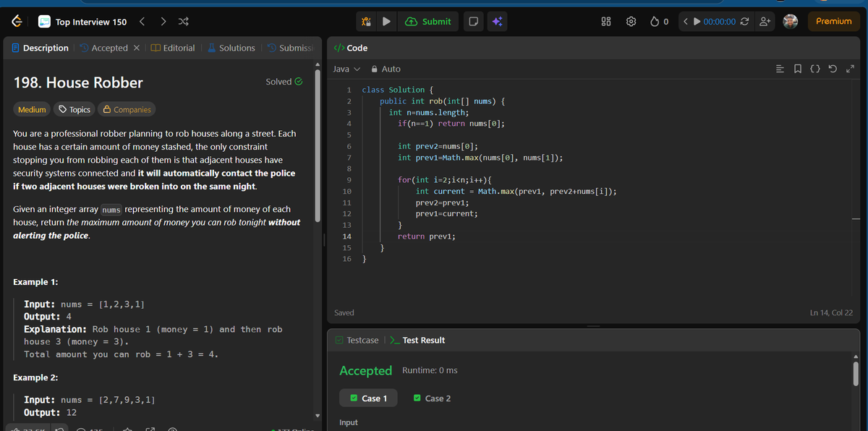868x431 pixels.
Task: Open the Solutions tab
Action: (231, 48)
